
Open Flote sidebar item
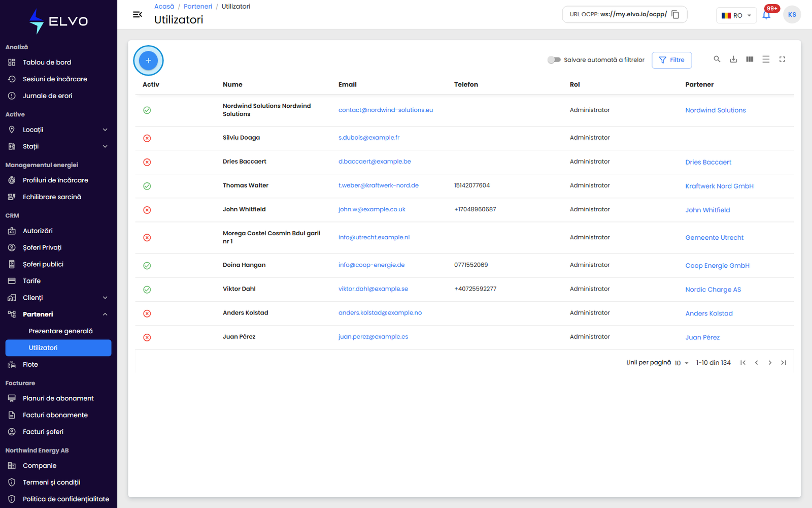[x=30, y=365]
